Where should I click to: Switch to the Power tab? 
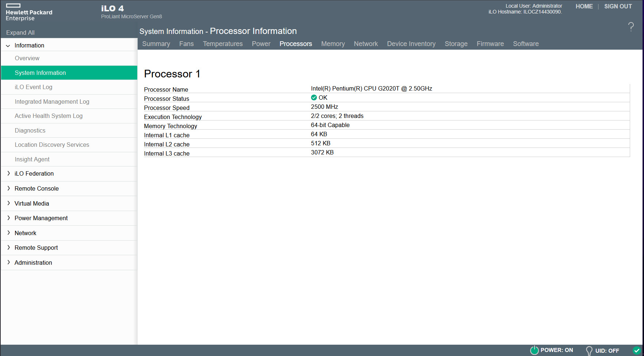[261, 44]
